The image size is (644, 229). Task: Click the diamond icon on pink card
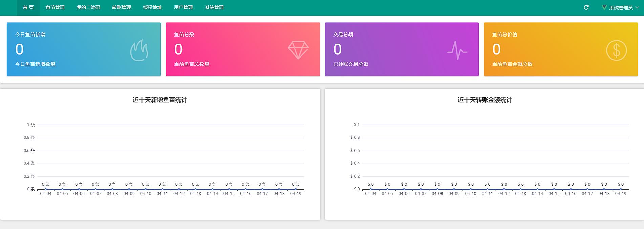[298, 50]
